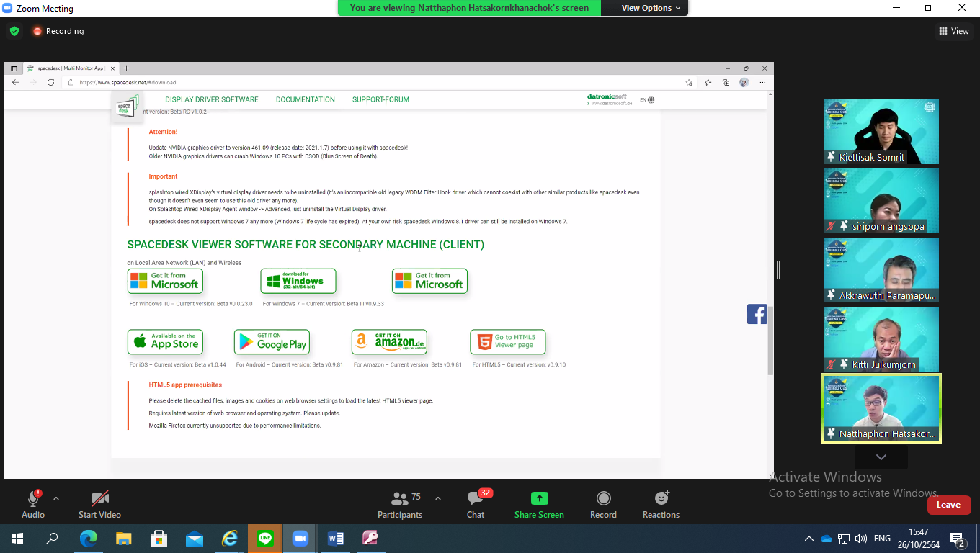Click the OneDrive cloud tray icon
Image resolution: width=980 pixels, height=553 pixels.
pos(827,539)
